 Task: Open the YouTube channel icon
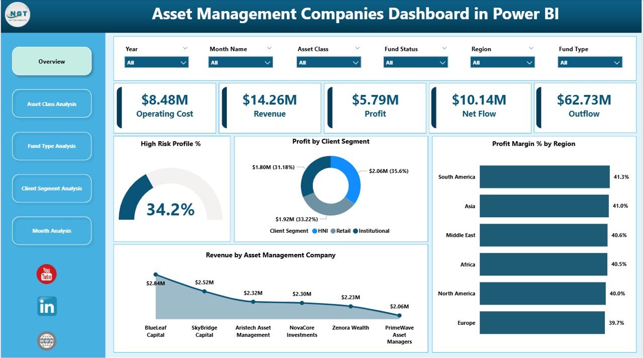[46, 274]
